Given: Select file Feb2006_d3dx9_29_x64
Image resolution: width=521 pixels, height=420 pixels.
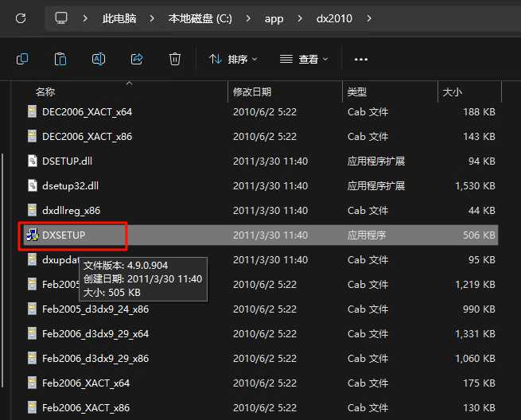Looking at the screenshot, I should (x=95, y=334).
